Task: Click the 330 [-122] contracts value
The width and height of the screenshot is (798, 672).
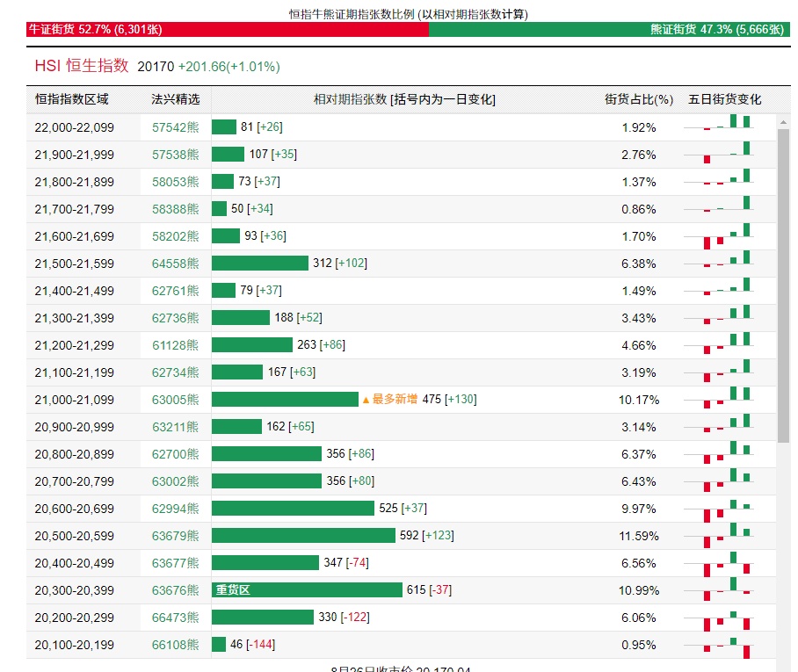Action: [x=344, y=617]
